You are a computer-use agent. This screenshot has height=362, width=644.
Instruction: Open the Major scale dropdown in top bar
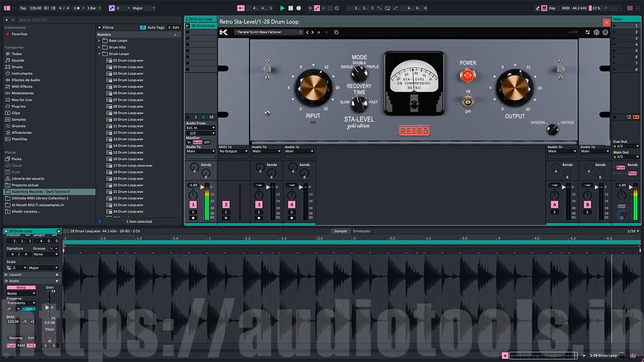click(143, 8)
